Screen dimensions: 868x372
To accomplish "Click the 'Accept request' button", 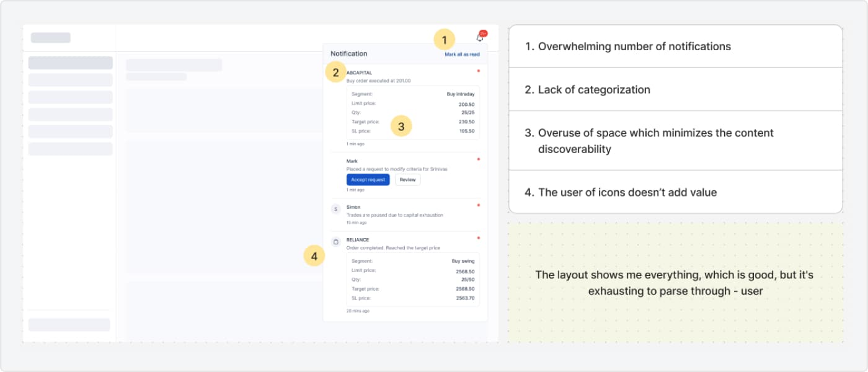I will [368, 180].
